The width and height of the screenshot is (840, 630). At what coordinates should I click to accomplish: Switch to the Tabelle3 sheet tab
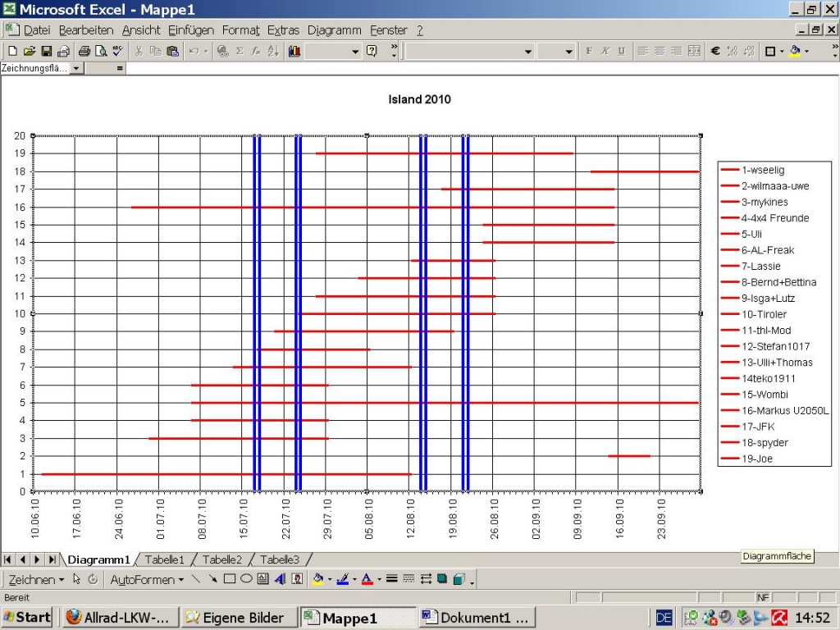point(280,559)
